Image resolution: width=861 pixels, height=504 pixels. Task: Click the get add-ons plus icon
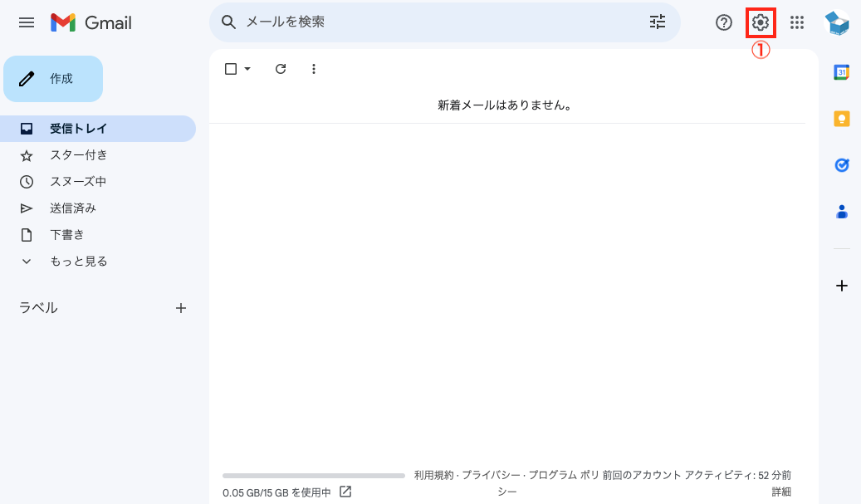(841, 286)
